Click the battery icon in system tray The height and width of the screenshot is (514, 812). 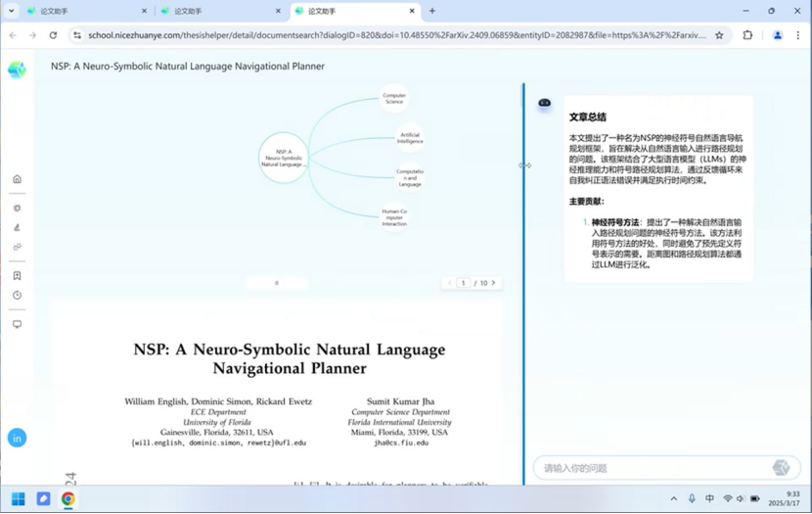[x=755, y=498]
